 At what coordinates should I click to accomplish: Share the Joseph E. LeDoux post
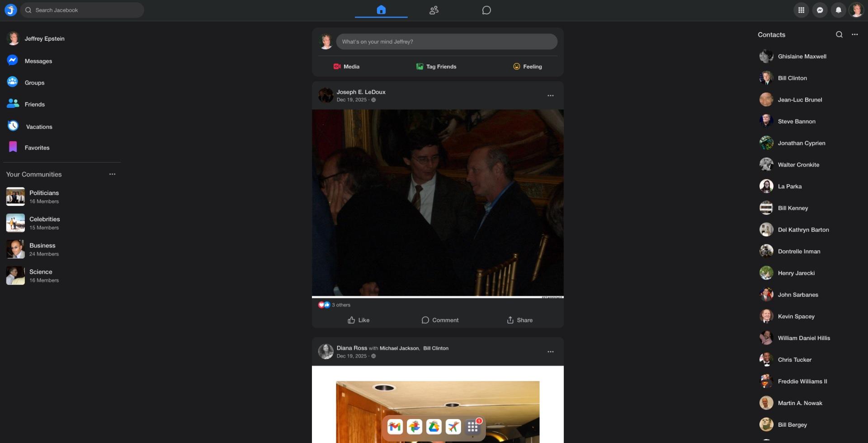click(x=519, y=320)
